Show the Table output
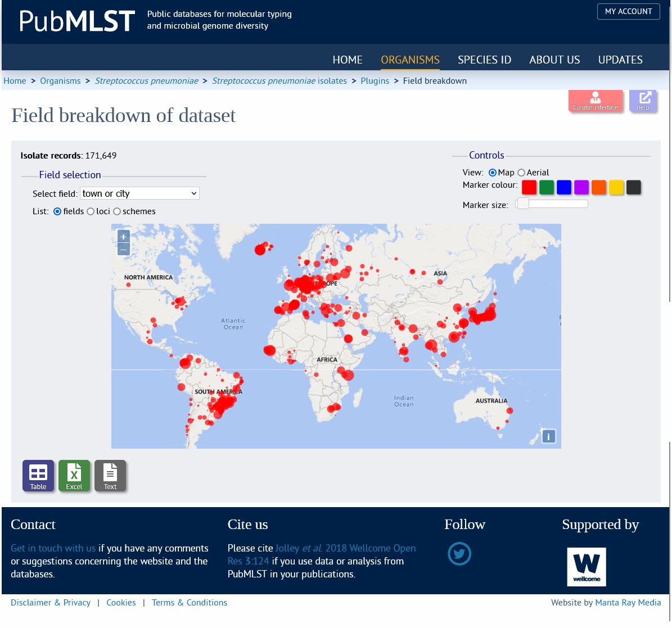This screenshot has width=672, height=628. coord(38,476)
